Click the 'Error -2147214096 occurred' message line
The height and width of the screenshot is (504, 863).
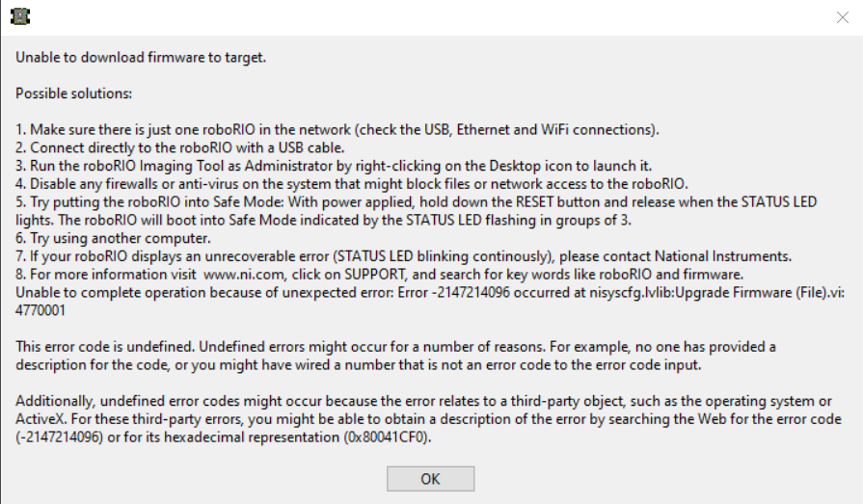(429, 293)
